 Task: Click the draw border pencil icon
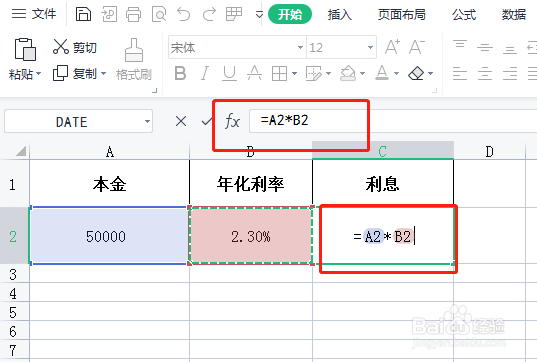pyautogui.click(x=313, y=73)
